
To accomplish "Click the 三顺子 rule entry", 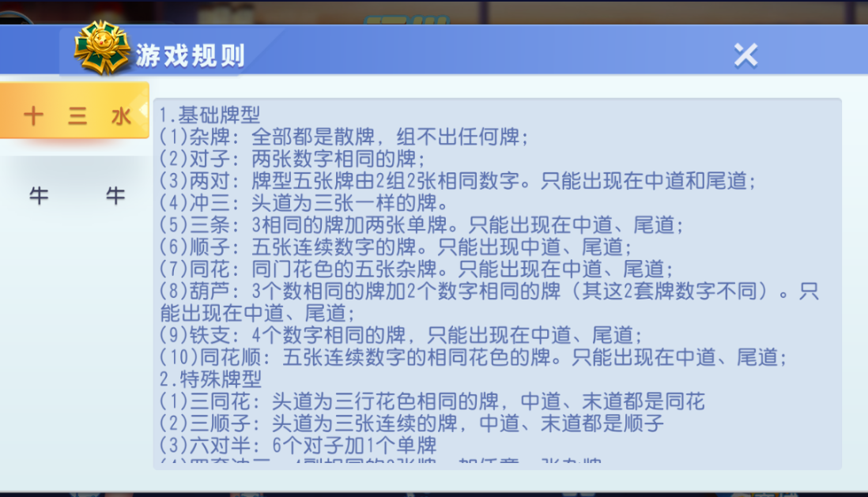I will (x=395, y=423).
